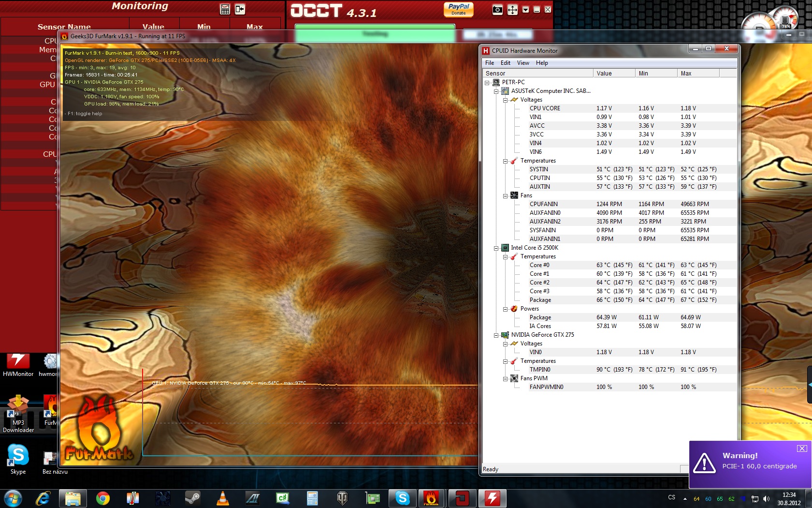Close the PCIE-1 warning notification

[802, 448]
